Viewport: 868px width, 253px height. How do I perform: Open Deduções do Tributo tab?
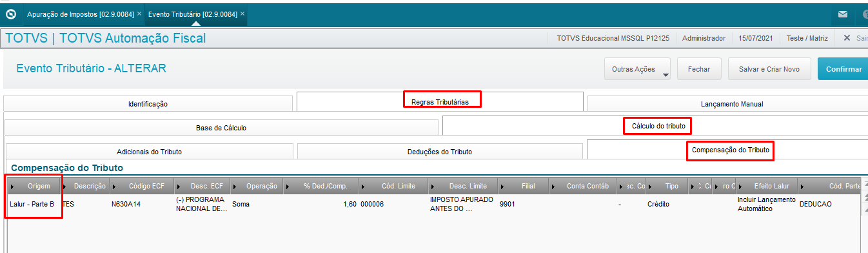[440, 152]
